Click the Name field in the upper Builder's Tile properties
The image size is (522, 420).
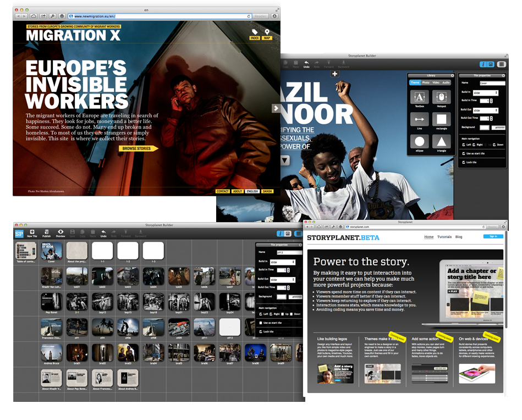pos(492,83)
